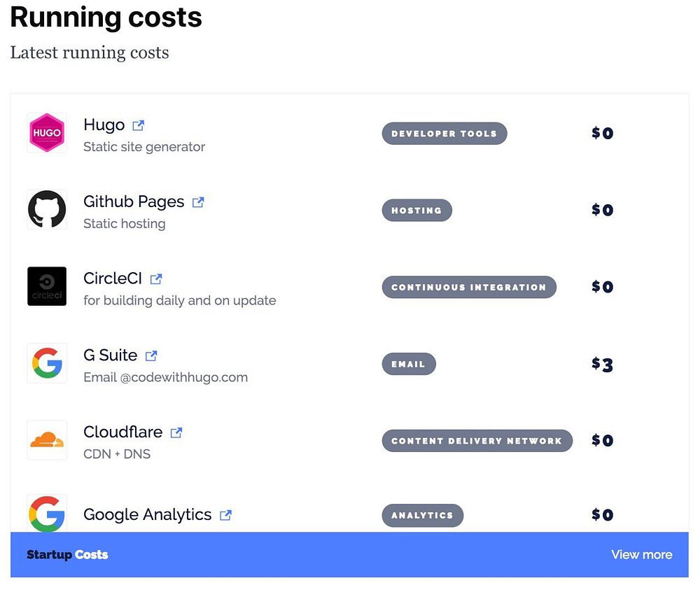Image resolution: width=700 pixels, height=592 pixels.
Task: Open external link icon beside Google Analytics
Action: click(226, 515)
